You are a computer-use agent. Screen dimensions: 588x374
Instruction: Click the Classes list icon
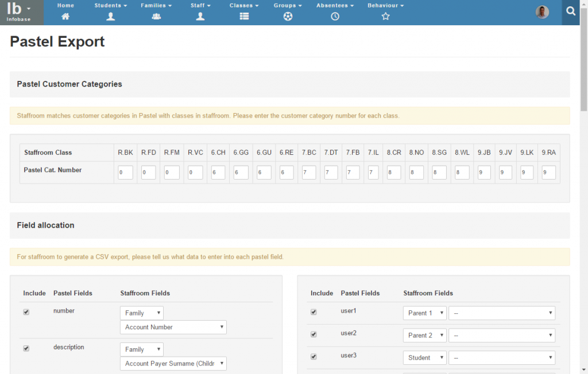click(244, 17)
